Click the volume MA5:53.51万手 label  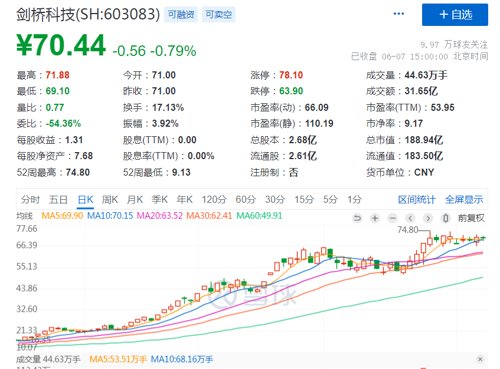point(118,359)
